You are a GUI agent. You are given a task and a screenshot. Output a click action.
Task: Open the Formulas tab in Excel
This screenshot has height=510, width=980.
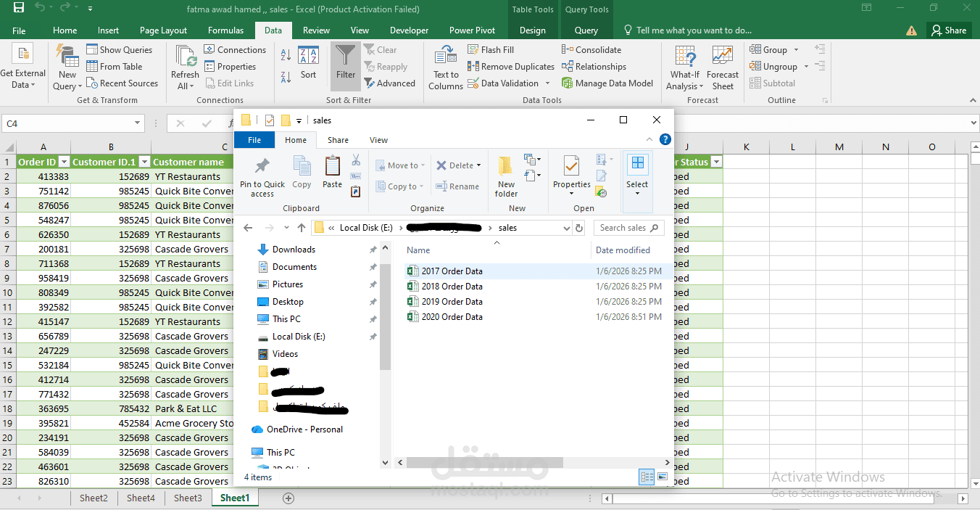(x=225, y=30)
